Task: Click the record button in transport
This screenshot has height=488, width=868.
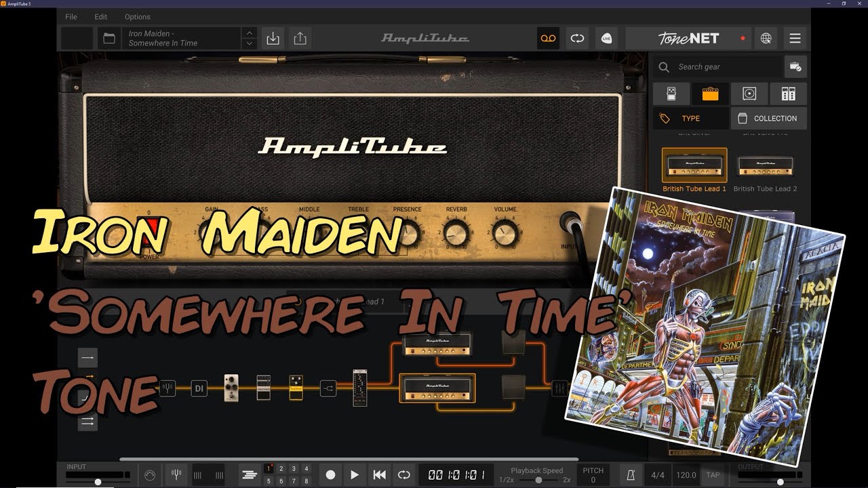Action: 330,475
